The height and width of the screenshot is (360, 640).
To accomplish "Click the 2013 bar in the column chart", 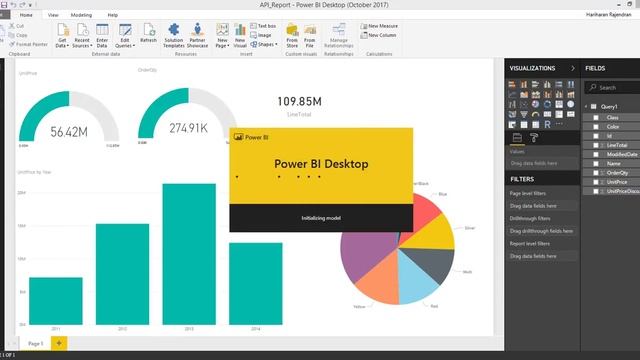I will click(x=189, y=254).
